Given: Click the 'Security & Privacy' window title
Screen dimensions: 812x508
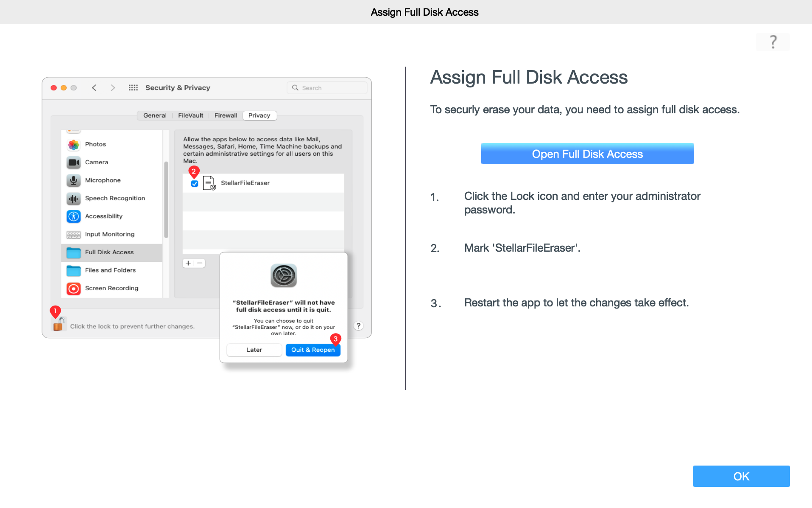Looking at the screenshot, I should tap(178, 87).
